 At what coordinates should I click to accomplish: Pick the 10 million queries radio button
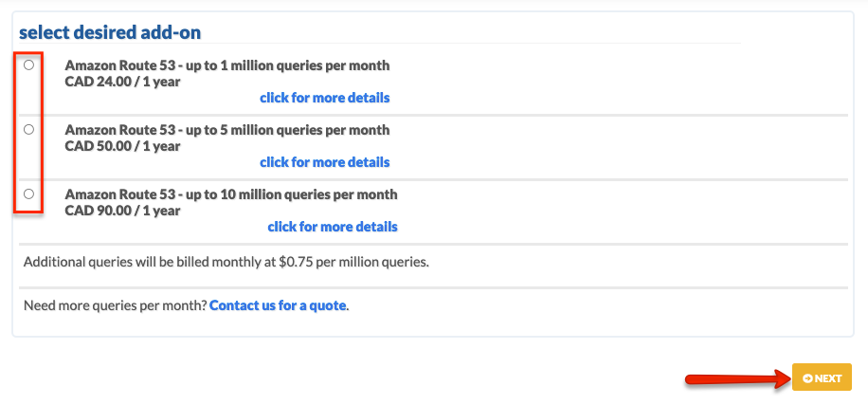tap(28, 193)
